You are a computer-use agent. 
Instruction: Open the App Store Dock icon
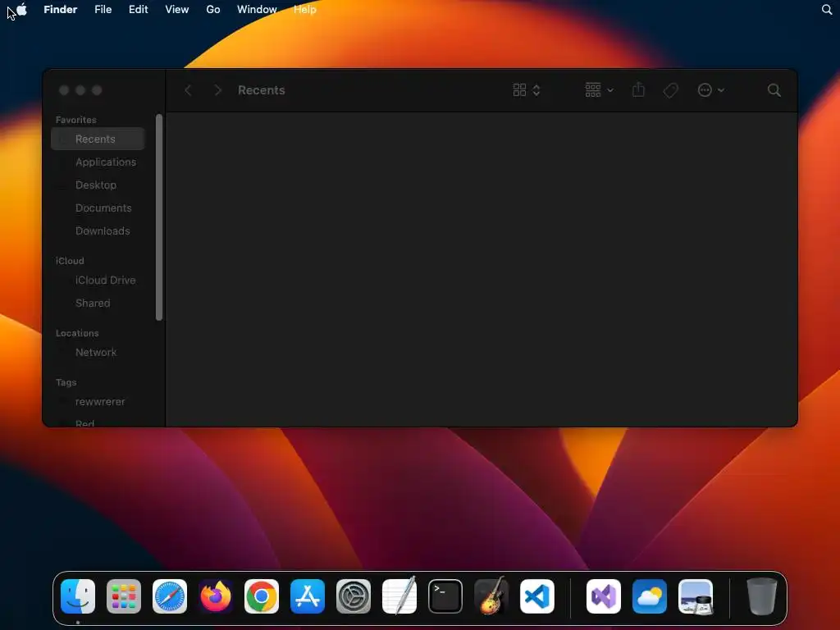308,596
